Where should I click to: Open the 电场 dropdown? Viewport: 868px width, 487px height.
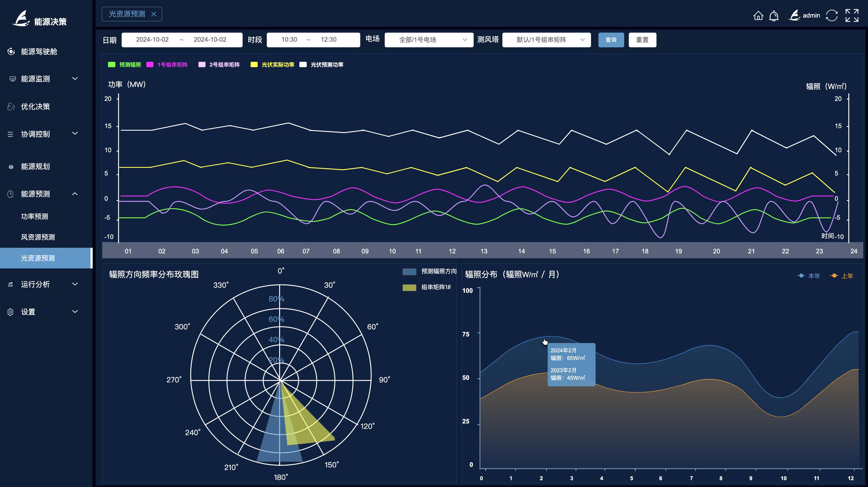pyautogui.click(x=429, y=40)
